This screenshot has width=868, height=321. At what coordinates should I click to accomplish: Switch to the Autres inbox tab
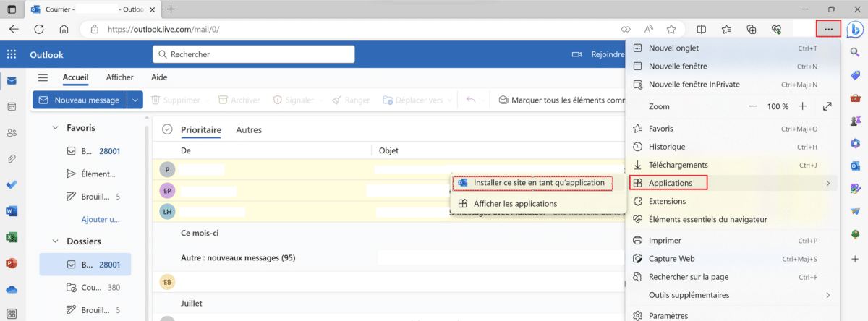pos(249,130)
